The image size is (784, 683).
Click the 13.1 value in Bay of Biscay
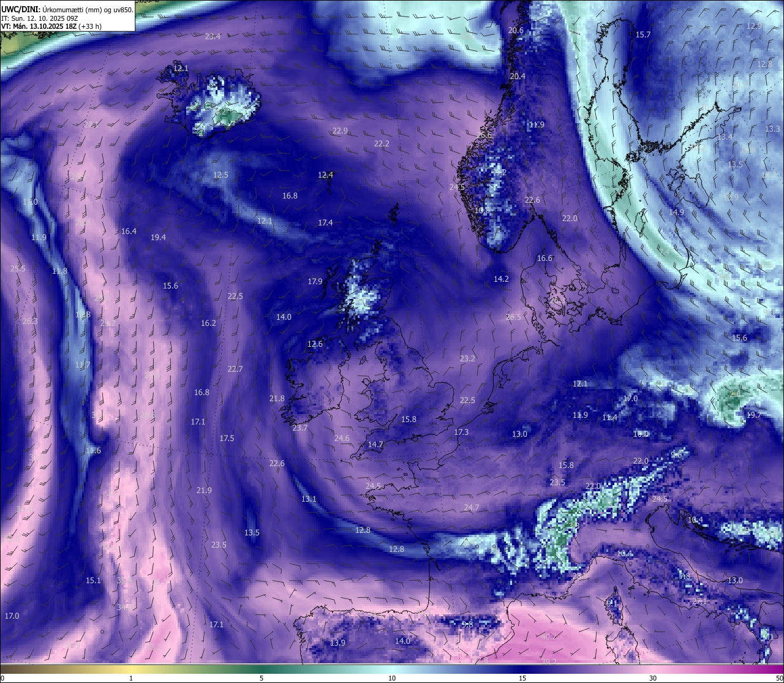[309, 499]
